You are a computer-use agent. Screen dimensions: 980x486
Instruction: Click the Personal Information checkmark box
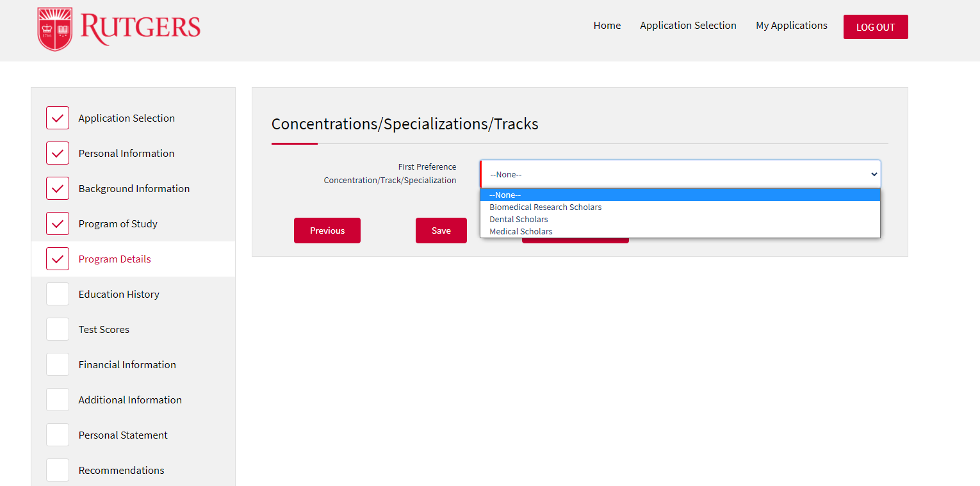[58, 153]
